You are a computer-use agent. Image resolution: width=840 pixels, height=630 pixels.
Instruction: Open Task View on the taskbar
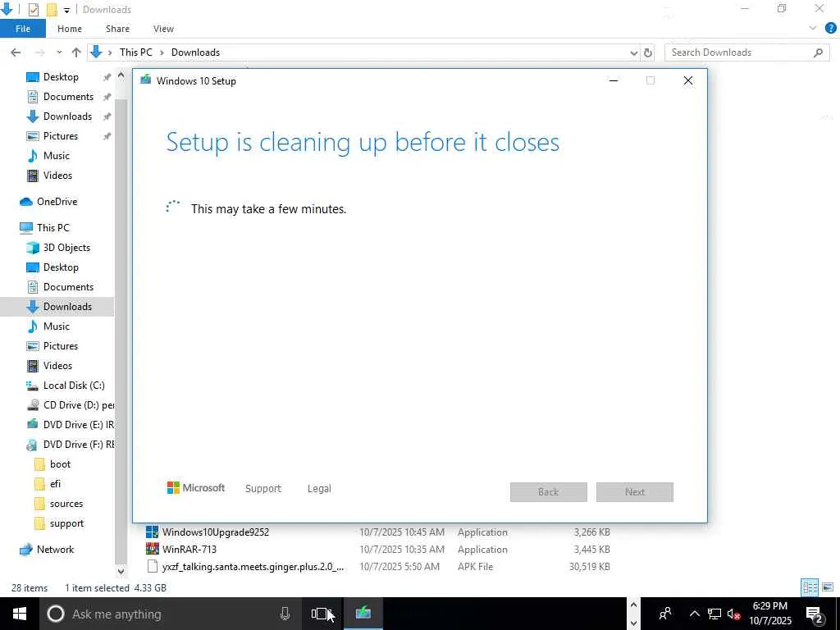coord(320,614)
